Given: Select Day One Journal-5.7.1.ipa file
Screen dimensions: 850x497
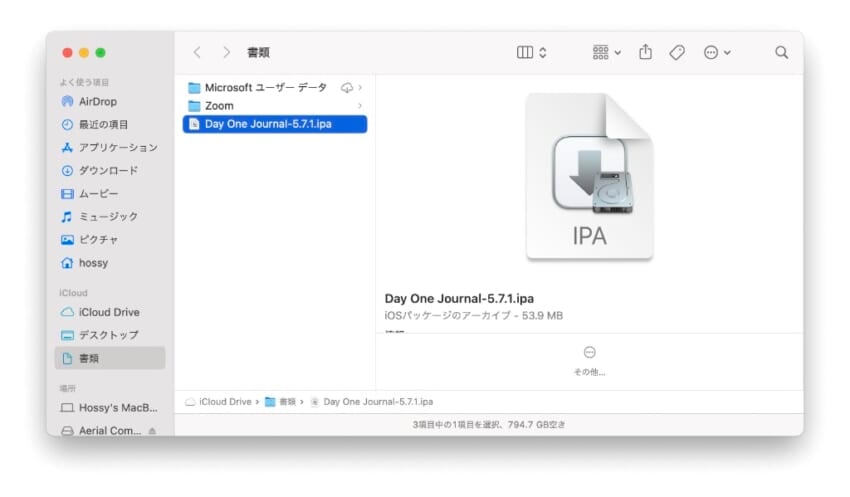Looking at the screenshot, I should point(268,124).
